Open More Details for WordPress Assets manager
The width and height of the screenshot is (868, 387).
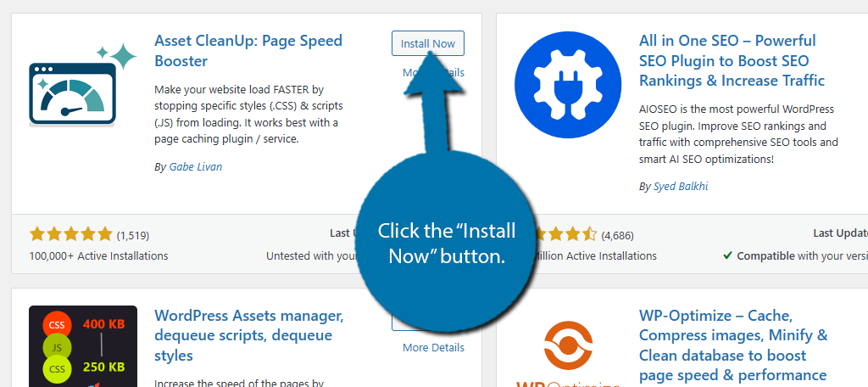tap(433, 348)
